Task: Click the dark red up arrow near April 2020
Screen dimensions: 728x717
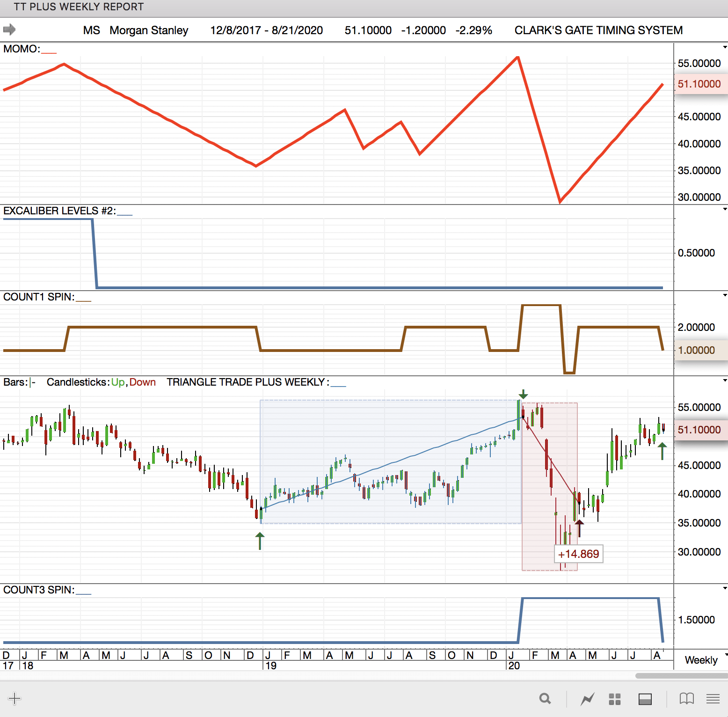Action: 579,528
